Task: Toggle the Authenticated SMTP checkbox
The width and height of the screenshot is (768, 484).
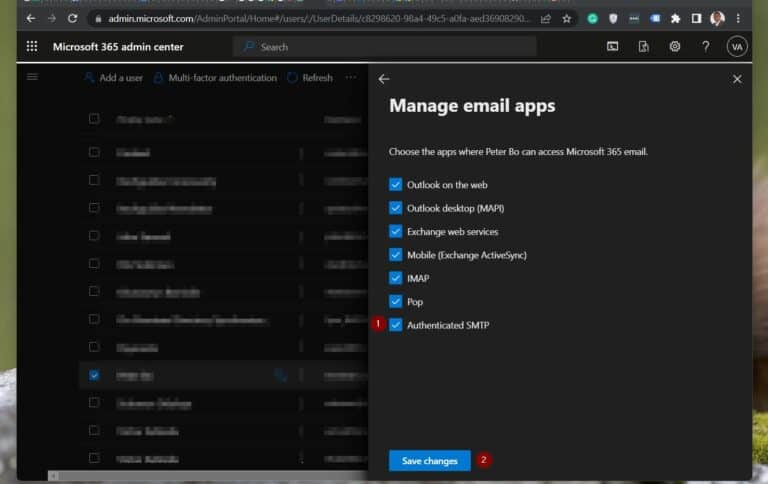Action: [395, 325]
